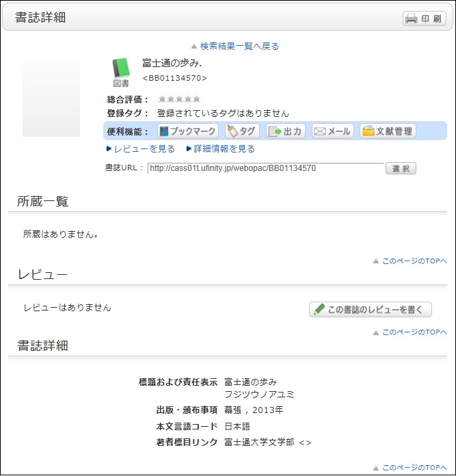This screenshot has width=456, height=476.
Task: Click the title 富士通の歩み. heading
Action: click(172, 63)
